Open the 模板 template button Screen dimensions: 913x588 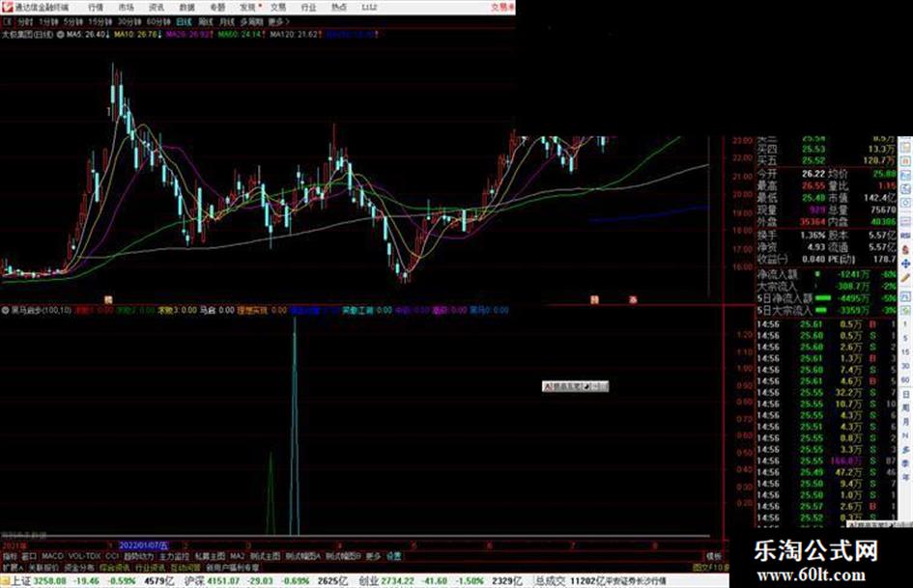(x=714, y=556)
